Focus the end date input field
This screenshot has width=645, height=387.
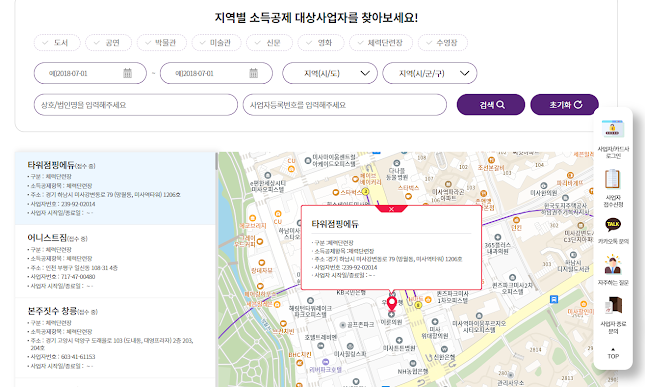click(216, 73)
